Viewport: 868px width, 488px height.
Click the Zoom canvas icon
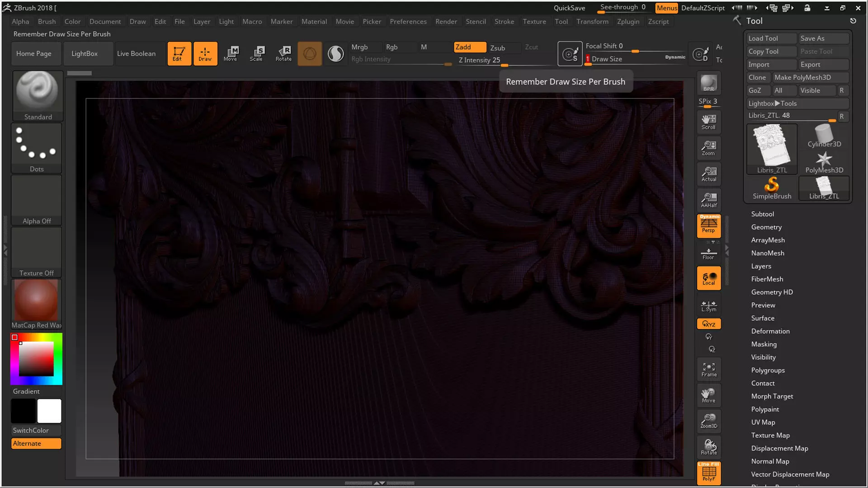tap(708, 148)
